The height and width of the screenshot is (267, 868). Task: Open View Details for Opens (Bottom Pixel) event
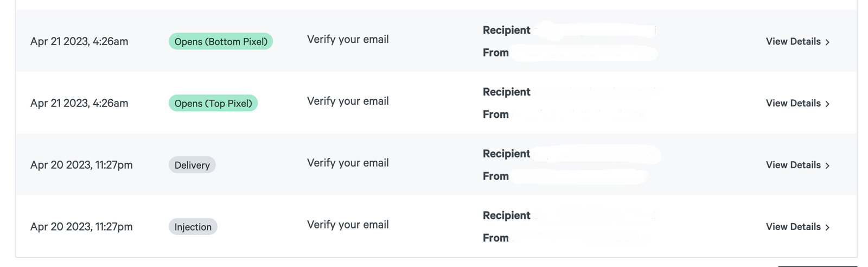(x=797, y=41)
